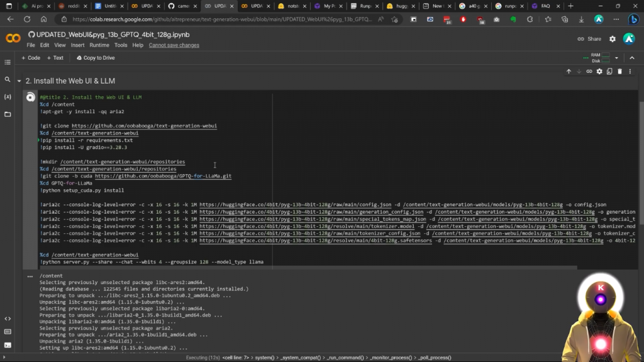Open the cell output options menu
This screenshot has height=362, width=644.
[x=30, y=276]
